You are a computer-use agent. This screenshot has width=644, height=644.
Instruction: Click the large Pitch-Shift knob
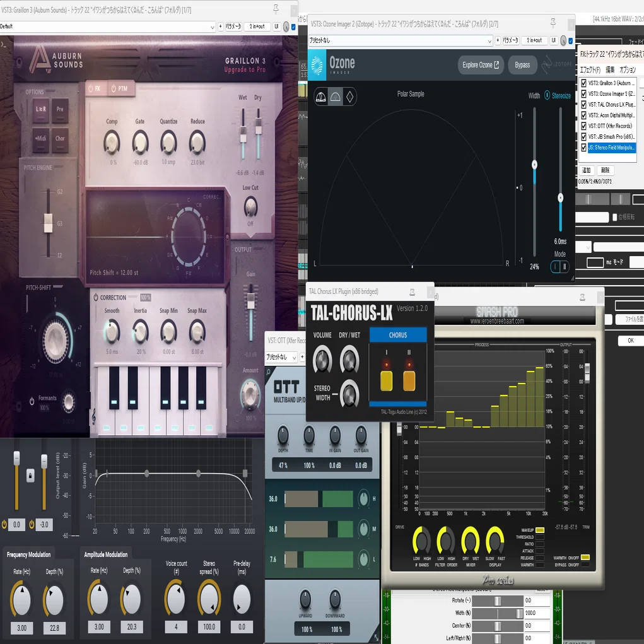tap(56, 341)
